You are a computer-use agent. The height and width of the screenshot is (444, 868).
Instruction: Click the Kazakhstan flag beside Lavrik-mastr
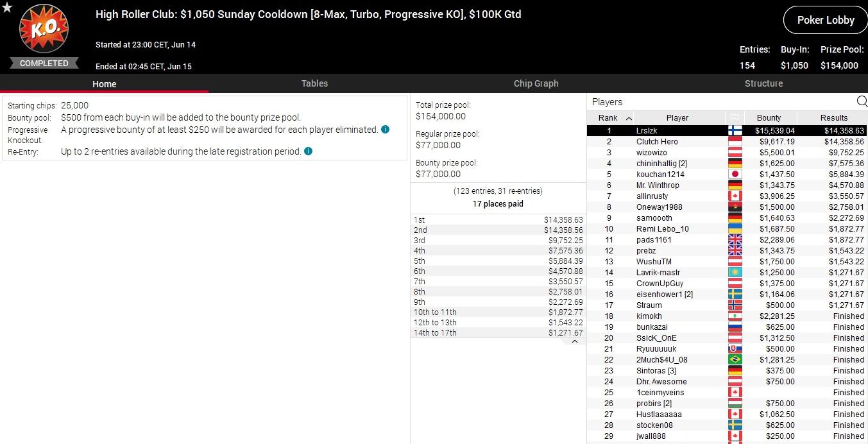tap(735, 273)
